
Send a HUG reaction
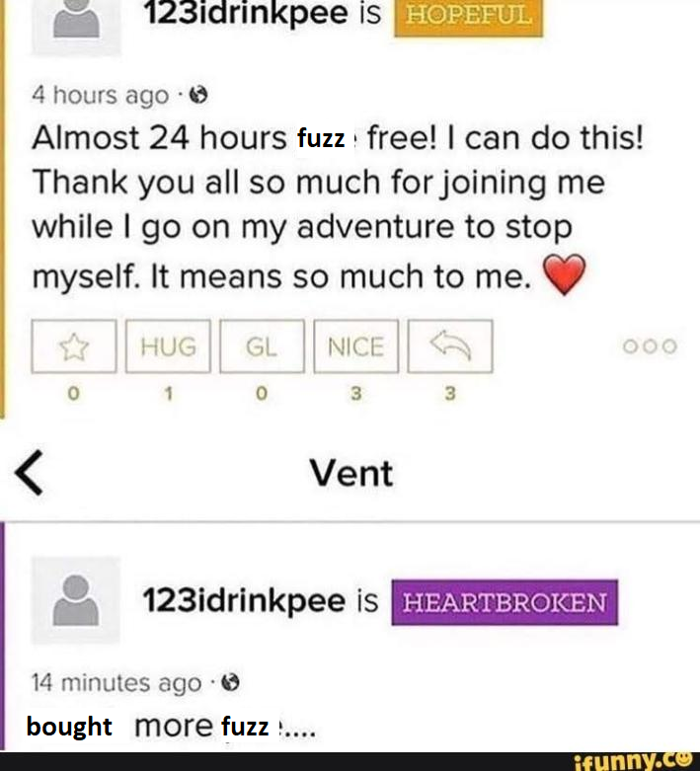point(168,347)
